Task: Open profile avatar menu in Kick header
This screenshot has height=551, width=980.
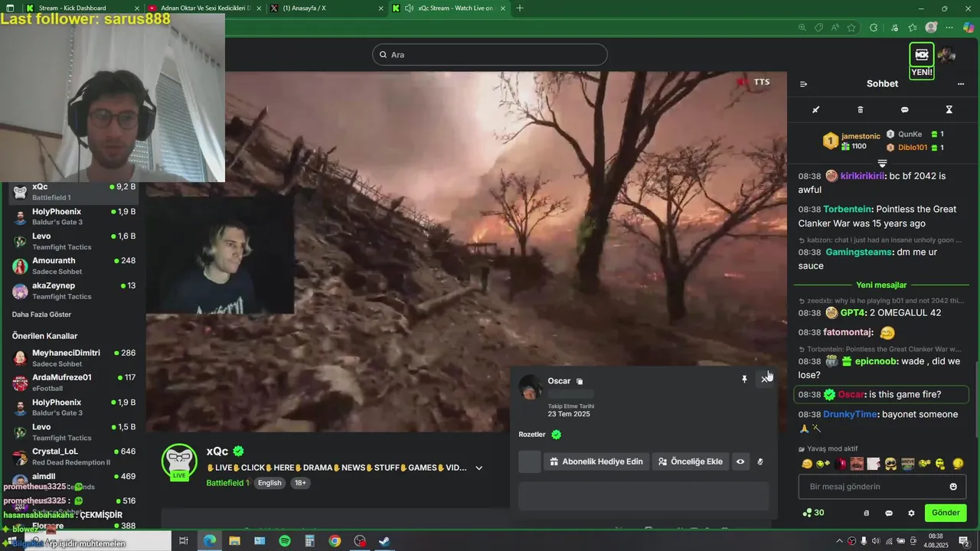Action: tap(947, 55)
